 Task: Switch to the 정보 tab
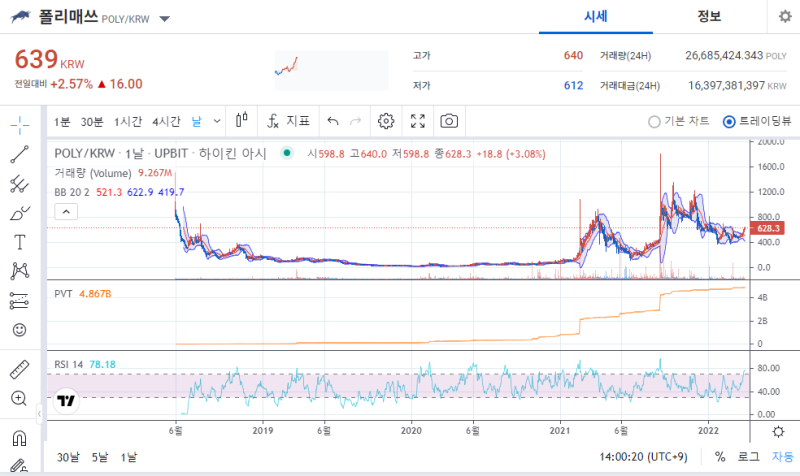tap(709, 17)
